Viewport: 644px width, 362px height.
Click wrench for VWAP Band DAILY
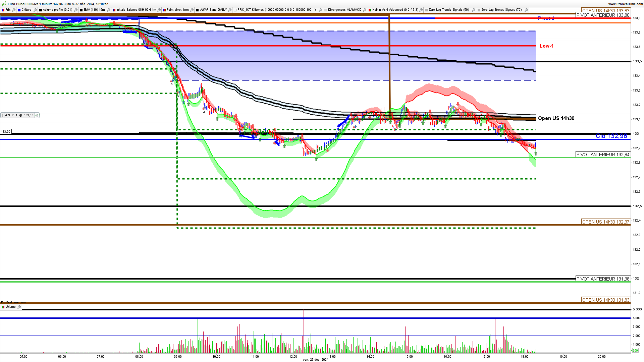click(230, 10)
